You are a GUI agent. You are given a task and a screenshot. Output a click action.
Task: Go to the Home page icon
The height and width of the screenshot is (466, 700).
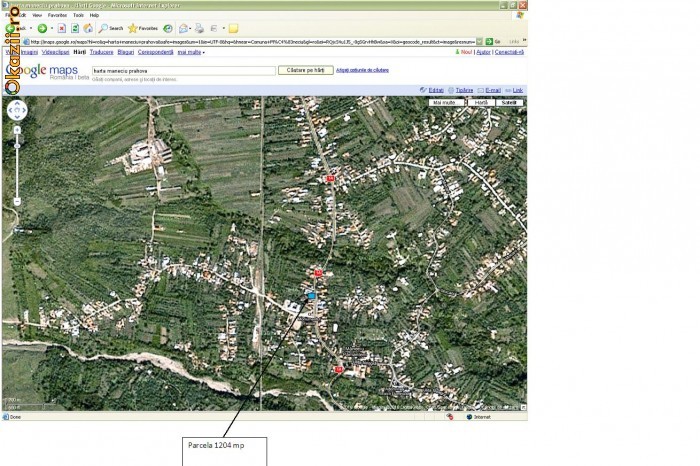click(88, 29)
